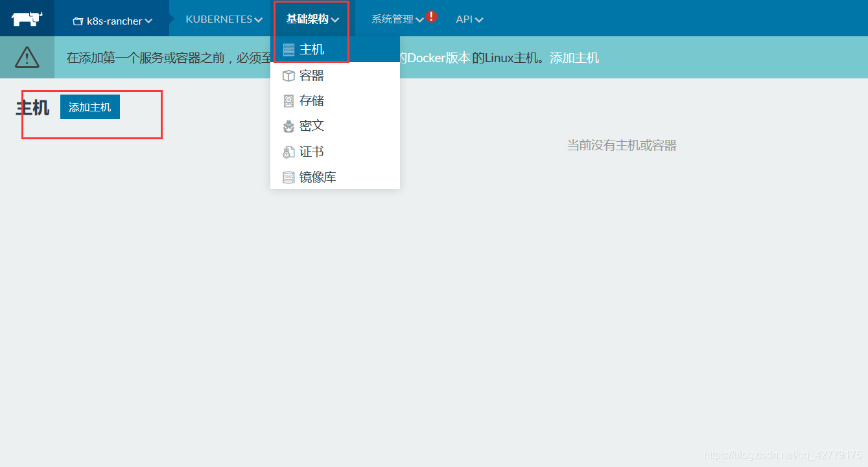The height and width of the screenshot is (467, 868).
Task: Select 存储 from the dropdown menu
Action: point(335,101)
